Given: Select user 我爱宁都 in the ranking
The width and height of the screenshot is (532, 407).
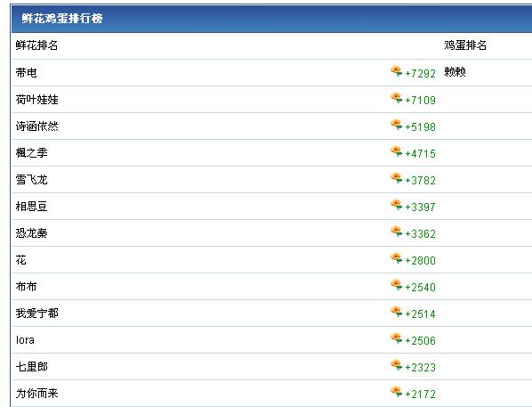Looking at the screenshot, I should [37, 313].
